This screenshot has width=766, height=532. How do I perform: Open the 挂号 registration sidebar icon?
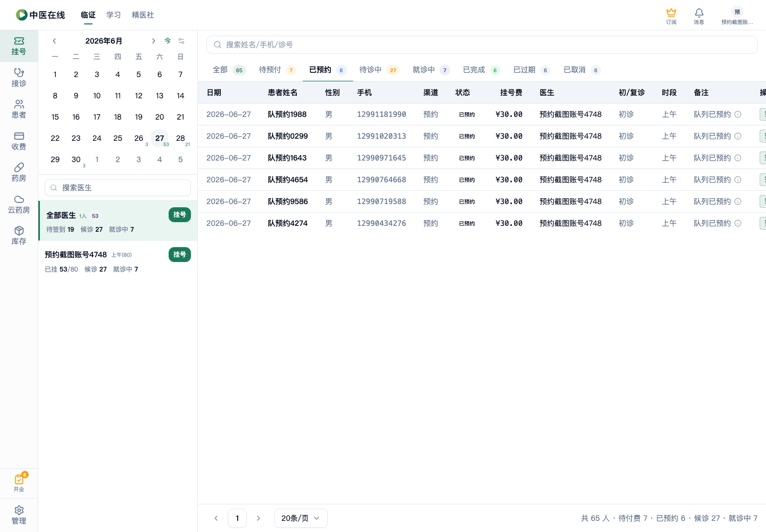point(19,46)
